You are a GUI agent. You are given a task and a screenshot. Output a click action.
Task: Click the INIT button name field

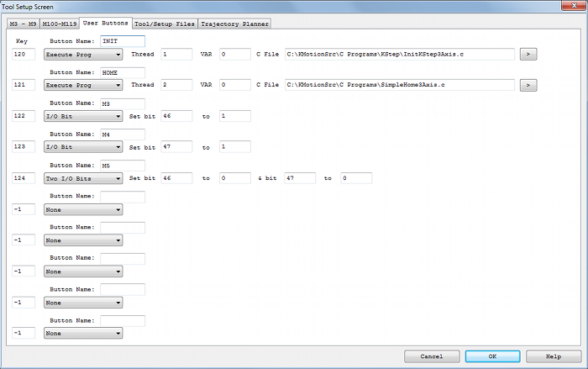click(122, 40)
